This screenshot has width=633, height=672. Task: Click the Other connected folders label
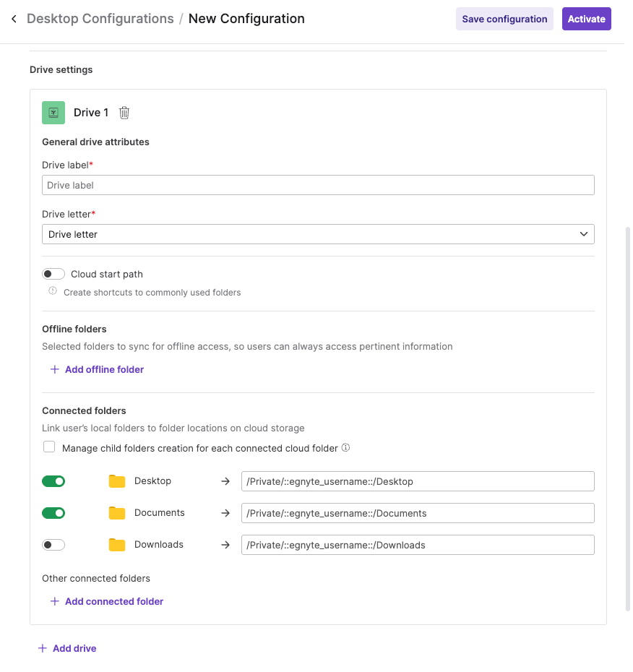96,578
